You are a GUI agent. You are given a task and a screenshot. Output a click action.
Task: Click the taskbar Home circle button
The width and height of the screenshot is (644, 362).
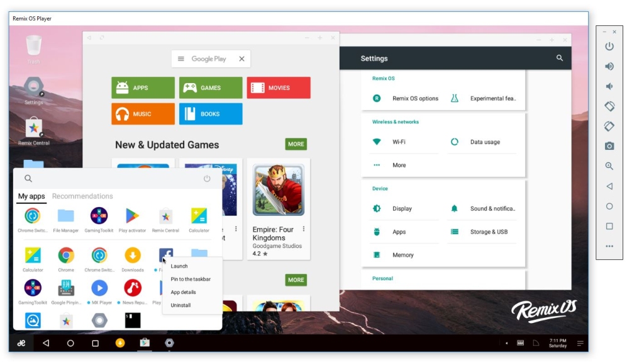click(70, 343)
